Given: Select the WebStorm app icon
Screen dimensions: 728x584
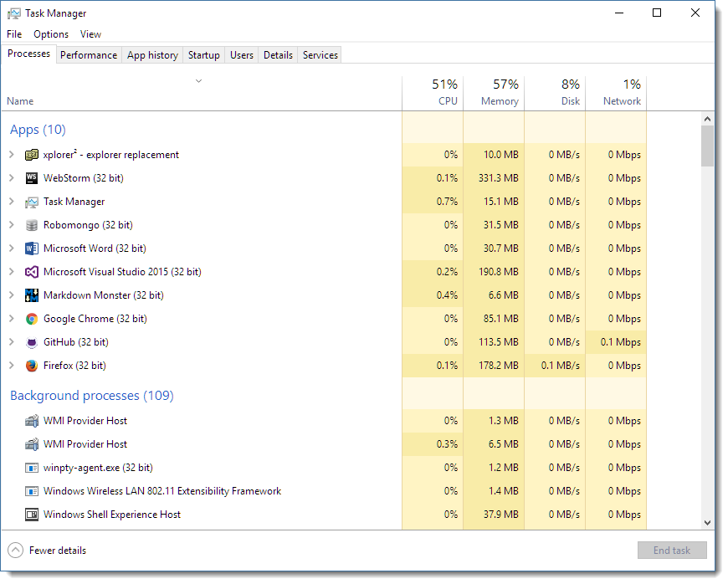Looking at the screenshot, I should point(31,177).
